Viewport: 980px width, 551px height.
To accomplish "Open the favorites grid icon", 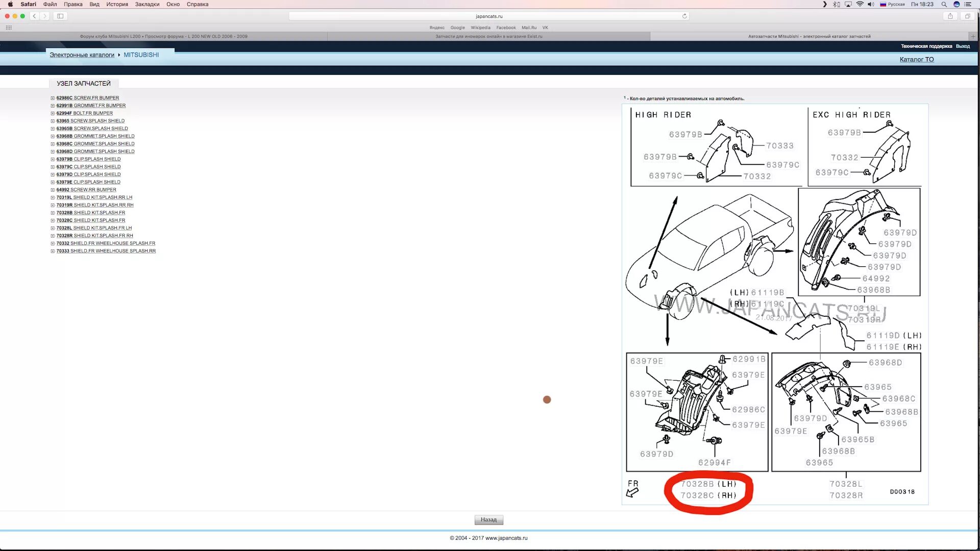I will click(9, 28).
